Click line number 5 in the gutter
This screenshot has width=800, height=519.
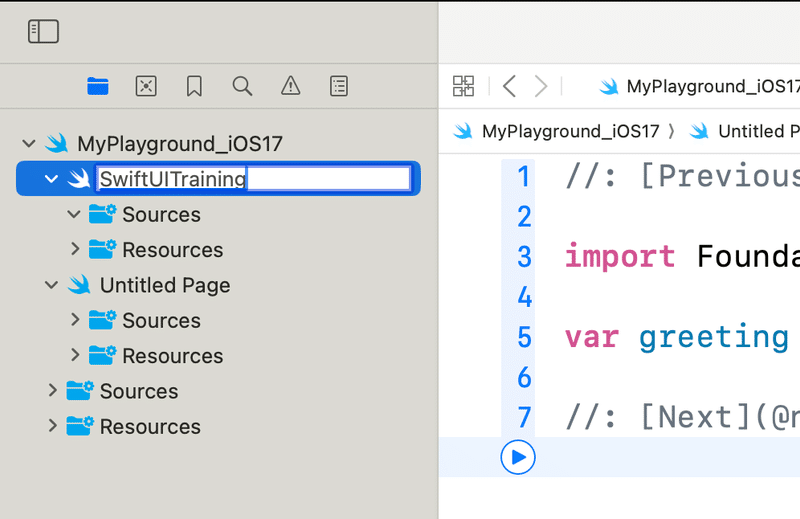(x=524, y=337)
